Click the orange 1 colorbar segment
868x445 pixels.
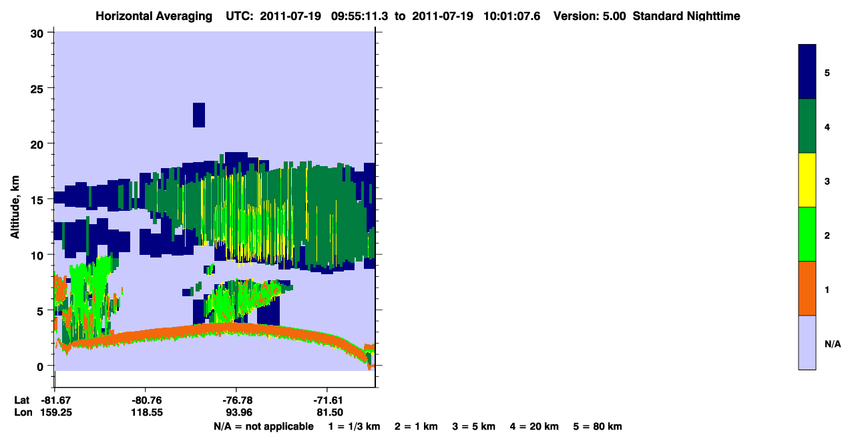tap(807, 288)
